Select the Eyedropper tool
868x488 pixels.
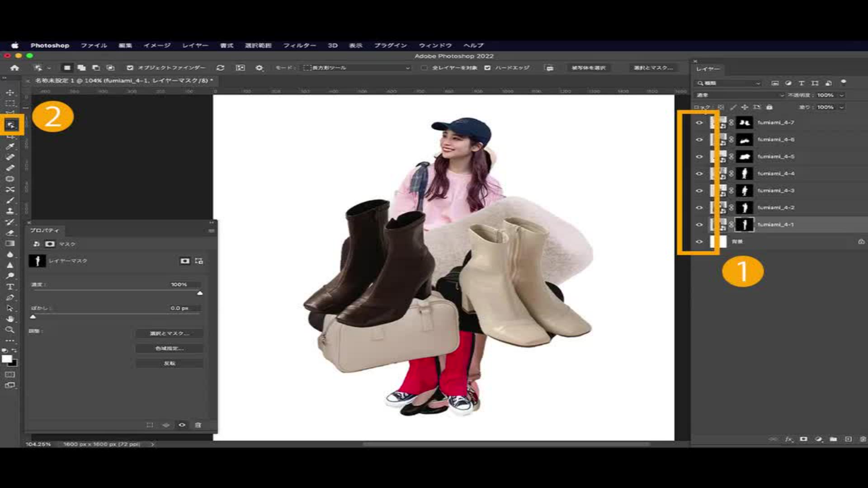tap(10, 146)
